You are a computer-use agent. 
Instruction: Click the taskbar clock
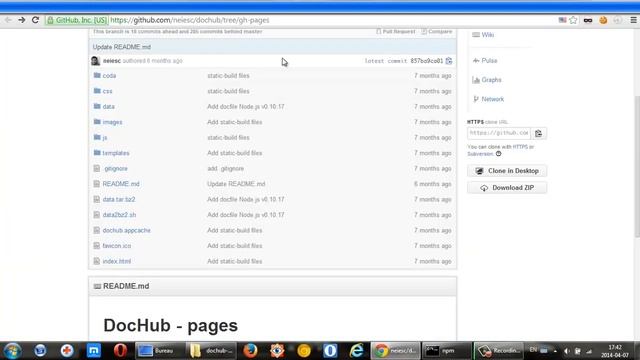[x=615, y=351]
